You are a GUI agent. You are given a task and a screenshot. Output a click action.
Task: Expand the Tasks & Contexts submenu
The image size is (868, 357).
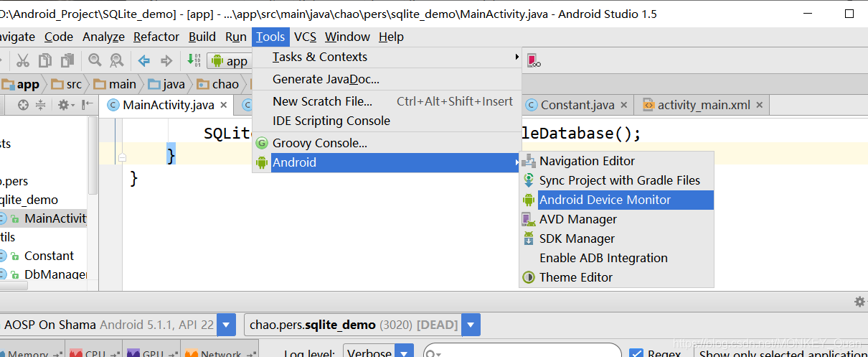coord(387,57)
